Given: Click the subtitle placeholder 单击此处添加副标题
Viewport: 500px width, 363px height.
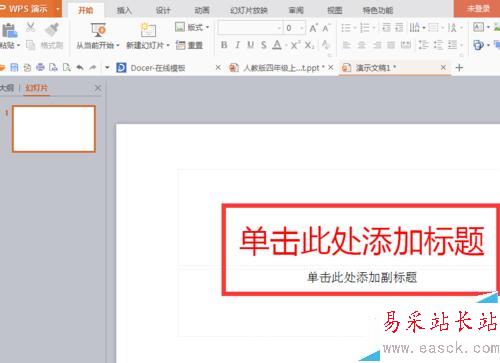Looking at the screenshot, I should [362, 277].
